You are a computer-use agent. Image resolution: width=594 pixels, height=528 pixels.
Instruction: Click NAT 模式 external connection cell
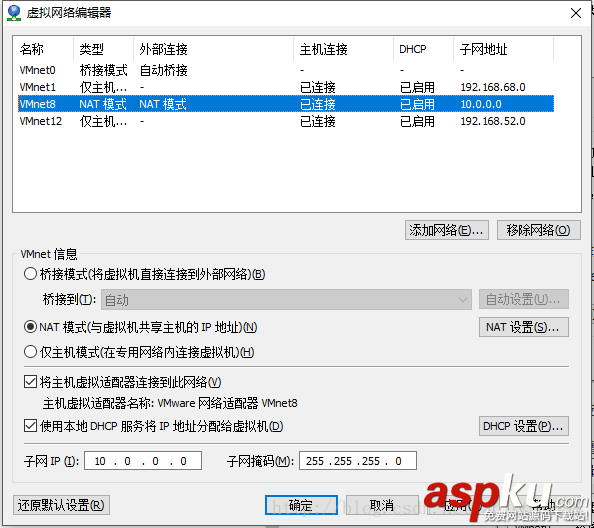[x=163, y=104]
